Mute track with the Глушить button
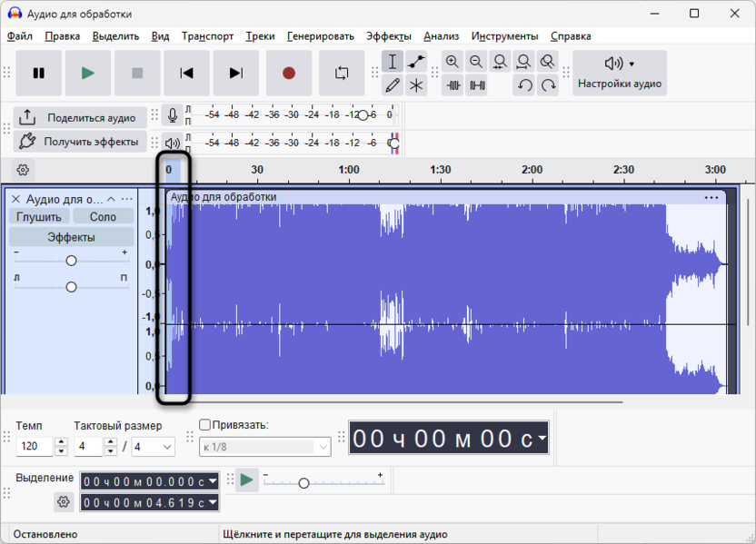This screenshot has width=756, height=544. [x=39, y=217]
